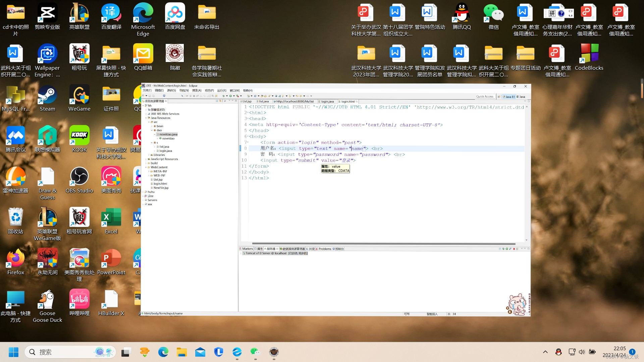The width and height of the screenshot is (644, 362).
Task: Toggle Link with Editor in project explorer
Action: [x=220, y=101]
